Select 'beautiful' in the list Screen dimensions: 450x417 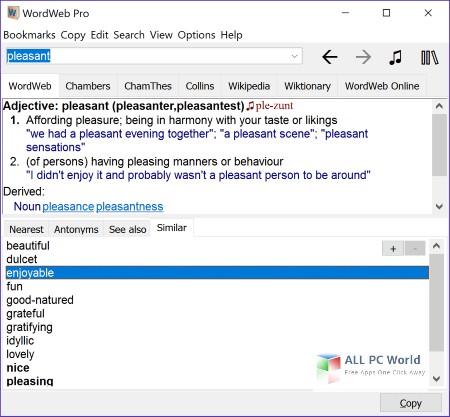coord(28,246)
